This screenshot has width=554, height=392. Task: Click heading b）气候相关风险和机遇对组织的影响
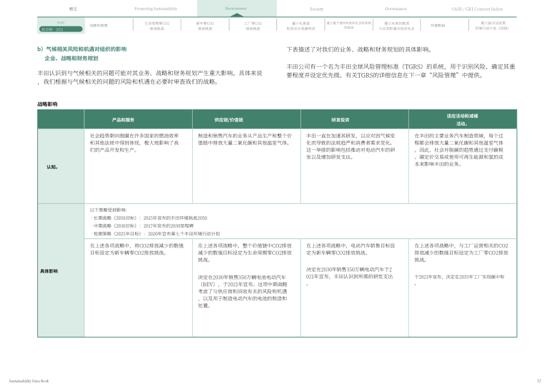coord(82,49)
